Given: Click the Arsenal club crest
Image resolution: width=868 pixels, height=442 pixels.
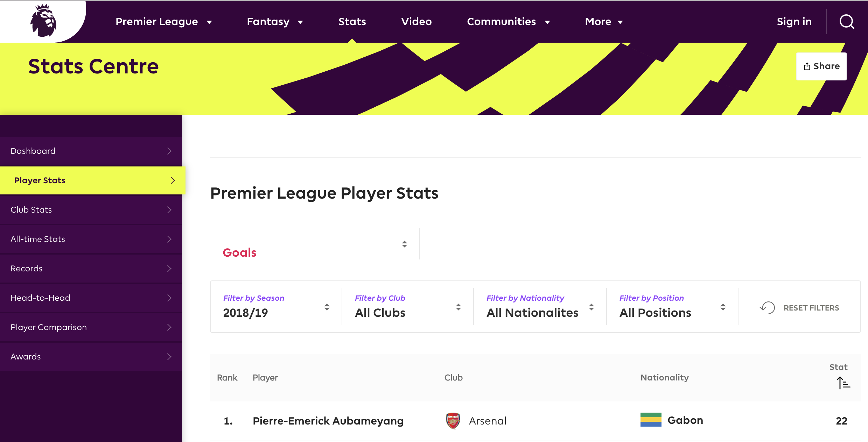Looking at the screenshot, I should pos(453,421).
